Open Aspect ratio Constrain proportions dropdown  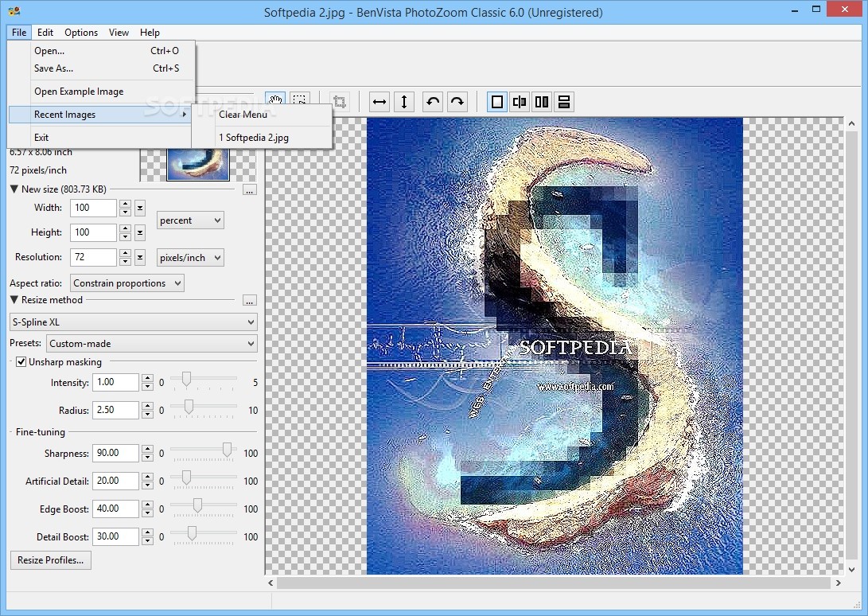(127, 283)
